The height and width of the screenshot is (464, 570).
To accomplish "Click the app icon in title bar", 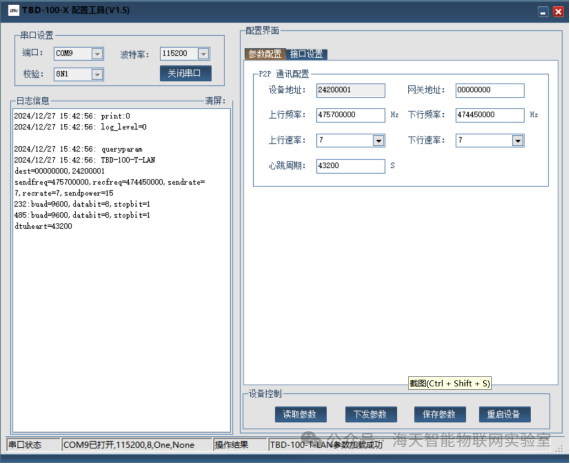I will (x=13, y=10).
